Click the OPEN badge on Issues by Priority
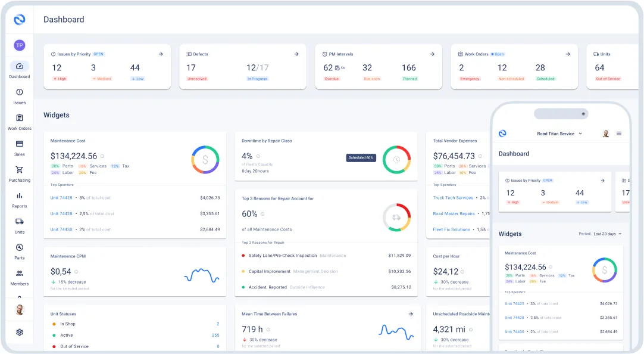 (x=99, y=54)
